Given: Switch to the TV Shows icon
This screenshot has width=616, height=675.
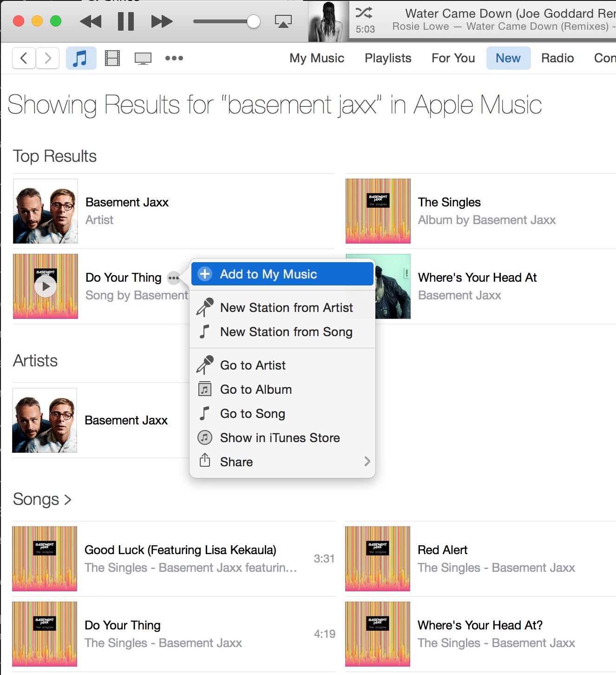Looking at the screenshot, I should pyautogui.click(x=143, y=59).
